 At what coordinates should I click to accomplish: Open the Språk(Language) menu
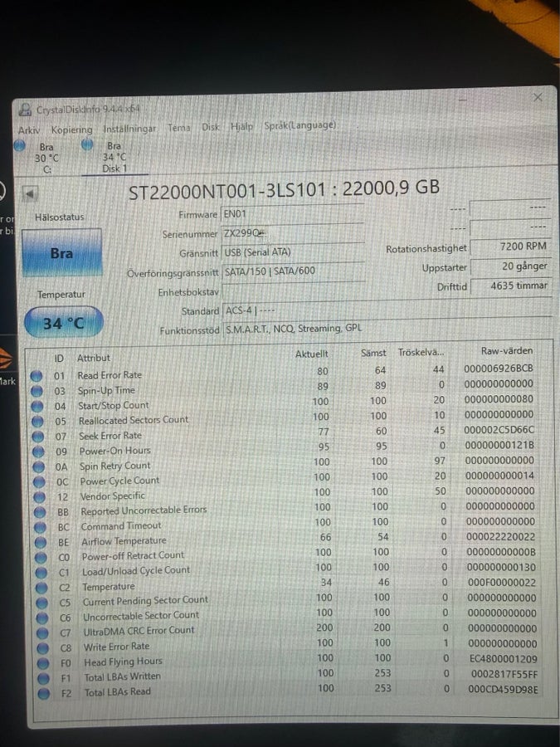click(300, 126)
